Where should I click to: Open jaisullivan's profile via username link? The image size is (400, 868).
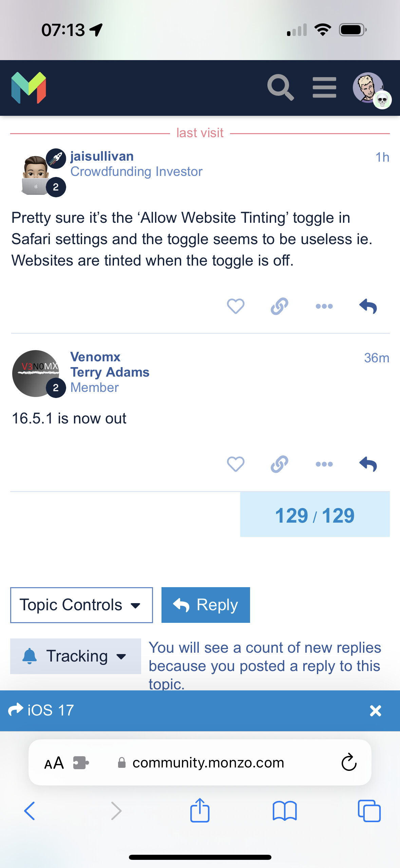point(102,156)
